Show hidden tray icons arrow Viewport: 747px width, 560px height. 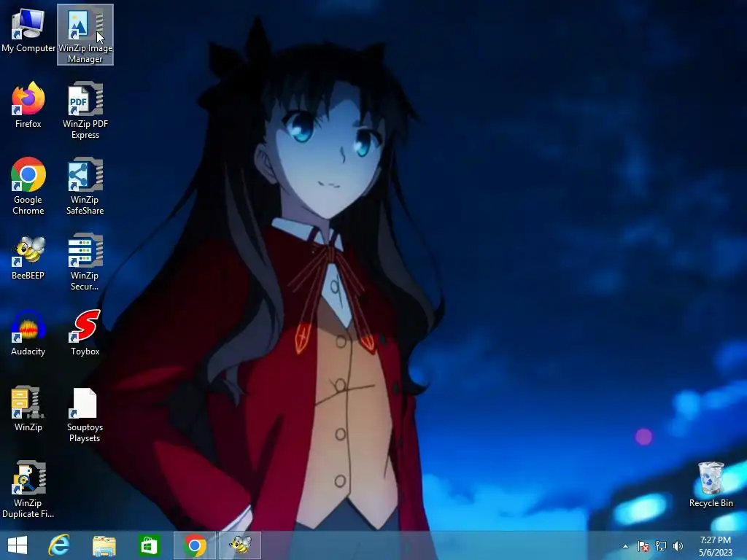[625, 546]
